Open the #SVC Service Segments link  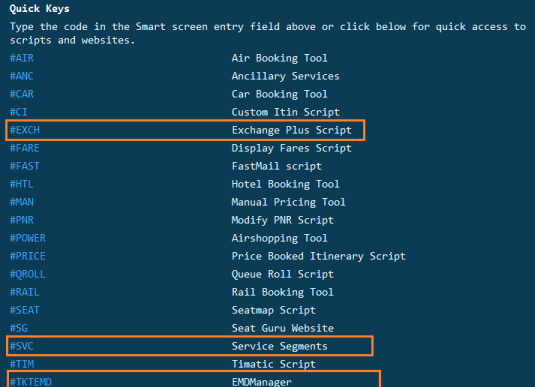coord(22,346)
